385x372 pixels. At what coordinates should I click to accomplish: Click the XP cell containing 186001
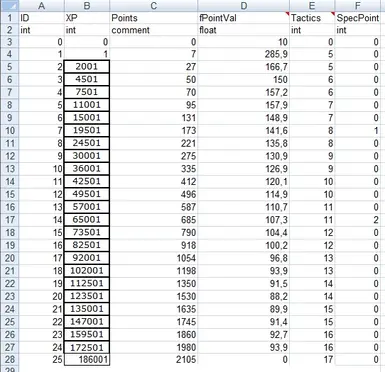coord(87,360)
